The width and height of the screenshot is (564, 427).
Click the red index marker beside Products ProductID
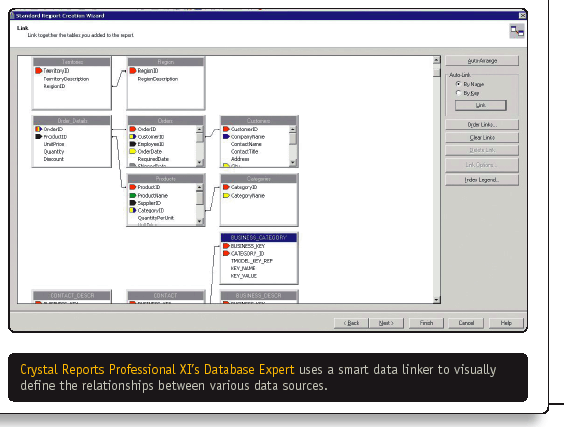tap(133, 187)
